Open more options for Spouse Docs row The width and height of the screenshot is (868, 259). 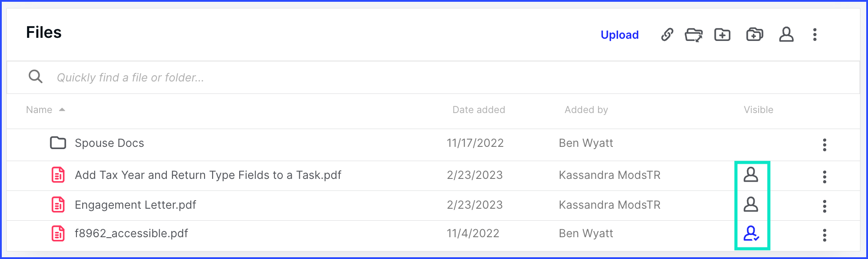point(824,145)
